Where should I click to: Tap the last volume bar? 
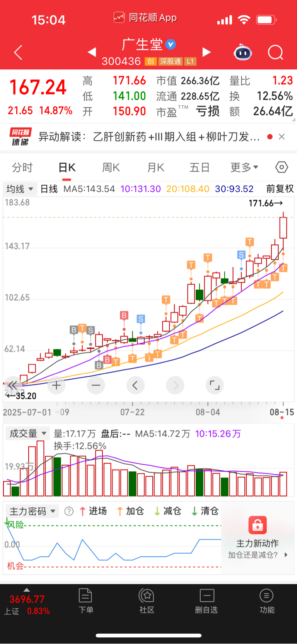click(283, 484)
